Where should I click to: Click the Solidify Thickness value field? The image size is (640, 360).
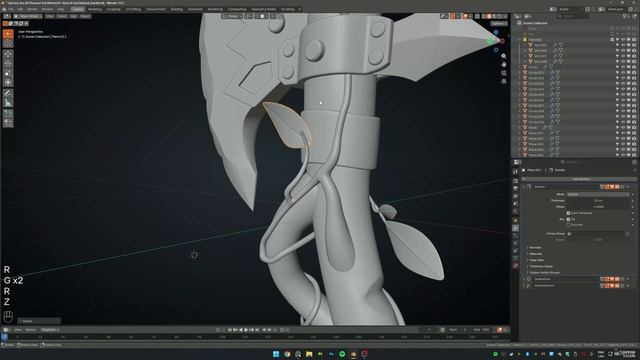pyautogui.click(x=598, y=200)
